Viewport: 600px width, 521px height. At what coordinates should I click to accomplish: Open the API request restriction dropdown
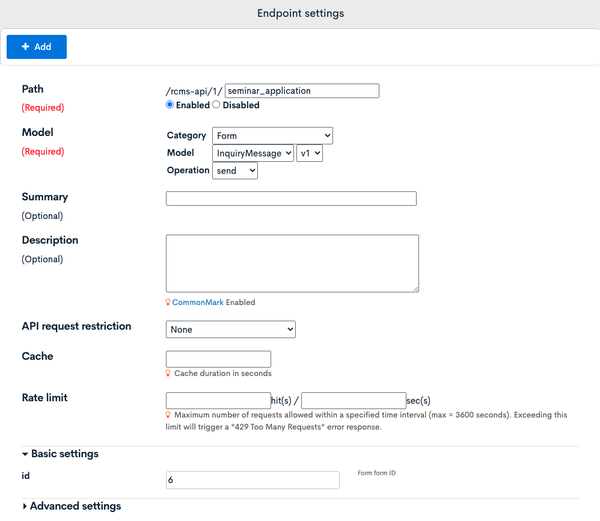(x=231, y=329)
